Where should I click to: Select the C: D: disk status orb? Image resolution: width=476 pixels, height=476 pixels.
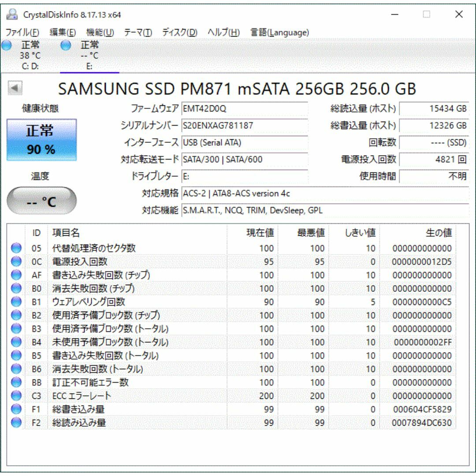pyautogui.click(x=6, y=45)
